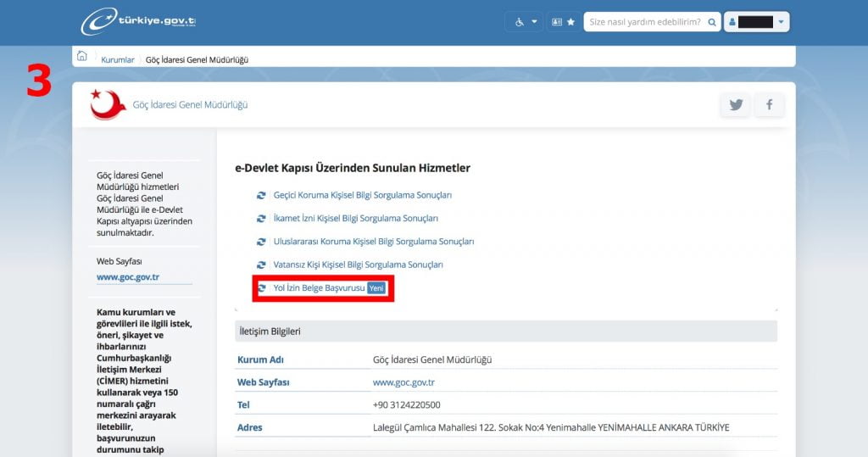Click the İletişim Bilgileri section header
The width and height of the screenshot is (868, 457).
pyautogui.click(x=506, y=332)
